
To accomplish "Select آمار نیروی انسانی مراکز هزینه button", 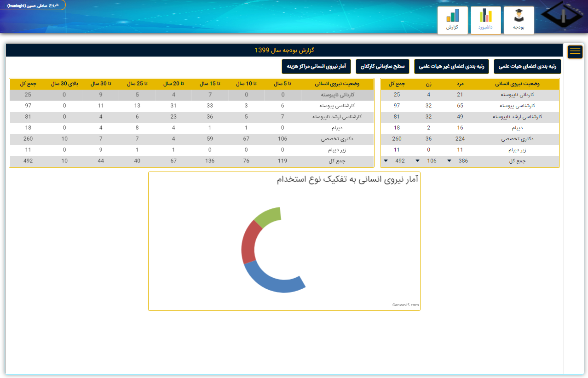I will click(316, 67).
